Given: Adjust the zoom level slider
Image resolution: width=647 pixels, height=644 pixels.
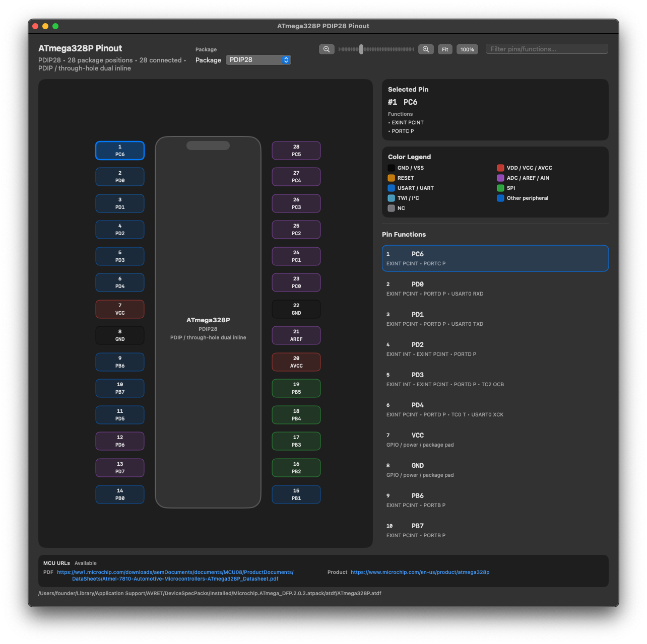Looking at the screenshot, I should tap(376, 49).
